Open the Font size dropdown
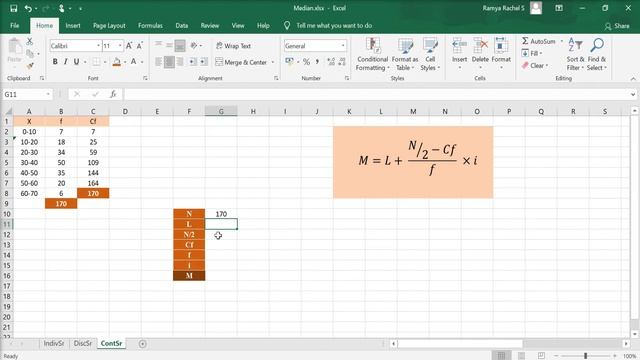640x360 pixels. [120, 46]
